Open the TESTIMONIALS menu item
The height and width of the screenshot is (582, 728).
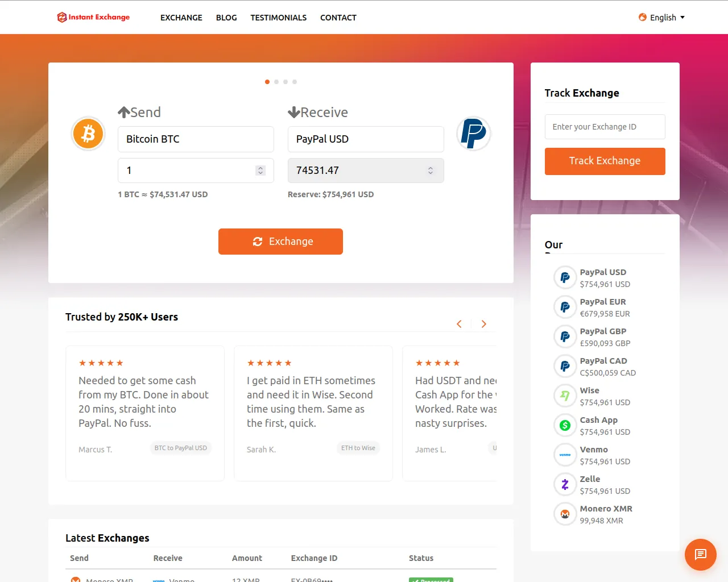pyautogui.click(x=279, y=18)
